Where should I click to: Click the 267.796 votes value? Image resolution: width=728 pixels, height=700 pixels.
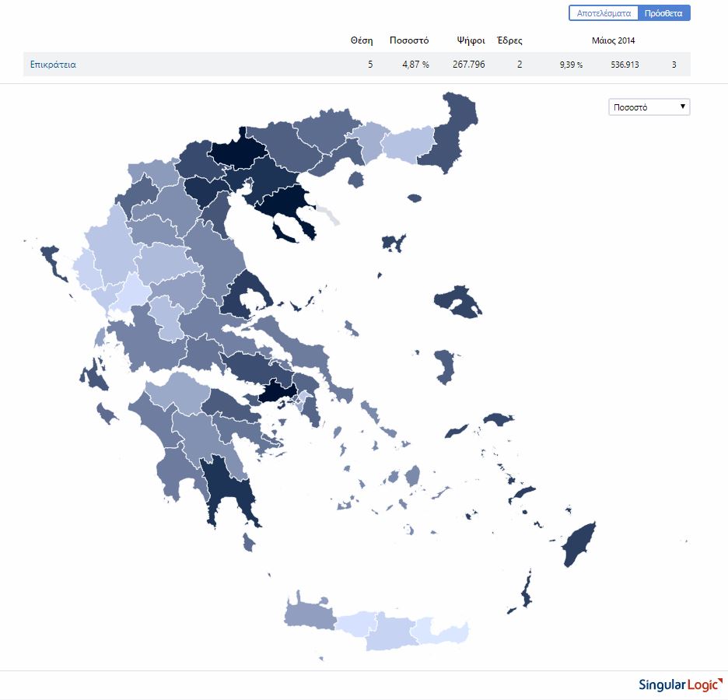pos(468,65)
